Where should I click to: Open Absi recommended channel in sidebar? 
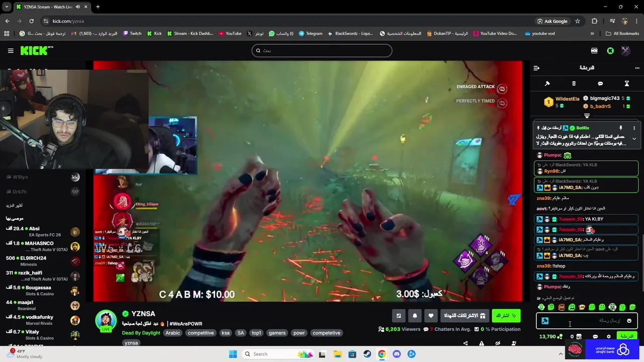pos(43,231)
